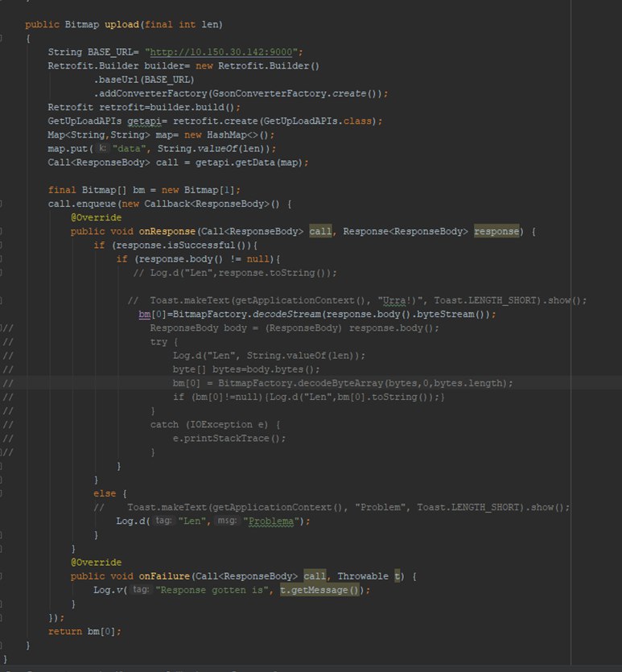Click the commented 'try {' line
Screen dimensions: 622x672
[x=163, y=342]
